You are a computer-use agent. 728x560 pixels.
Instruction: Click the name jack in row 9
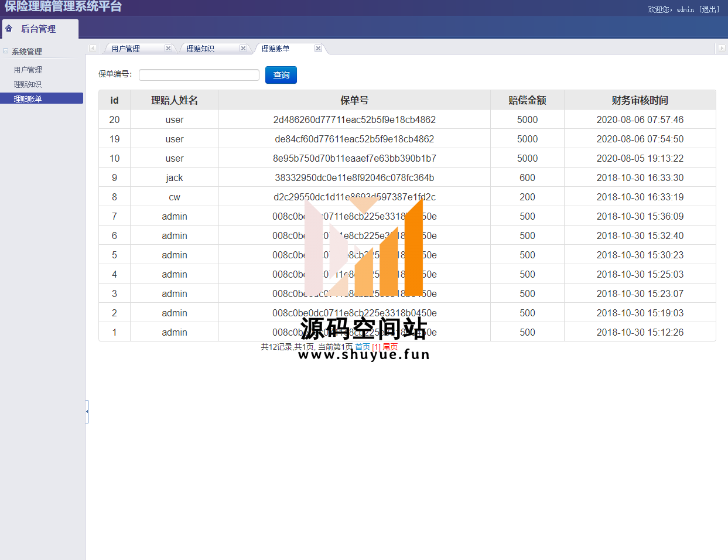click(175, 177)
